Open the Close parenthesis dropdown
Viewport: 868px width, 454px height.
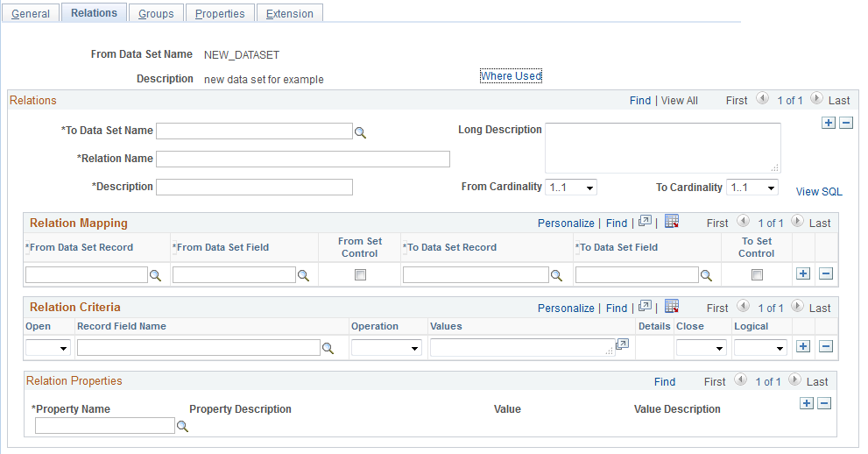[701, 348]
